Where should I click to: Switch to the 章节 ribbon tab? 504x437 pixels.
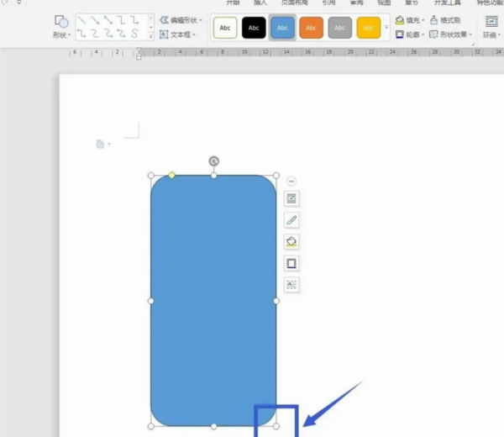(x=411, y=3)
